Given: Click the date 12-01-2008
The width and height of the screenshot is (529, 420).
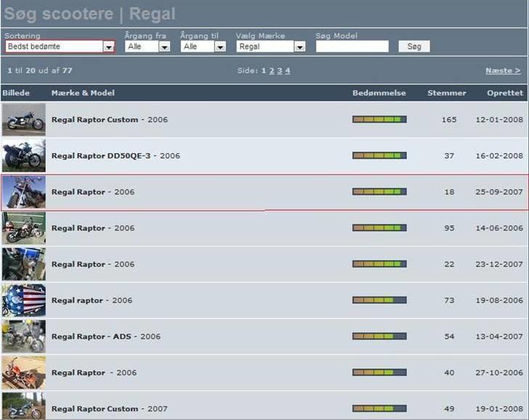Looking at the screenshot, I should [499, 120].
